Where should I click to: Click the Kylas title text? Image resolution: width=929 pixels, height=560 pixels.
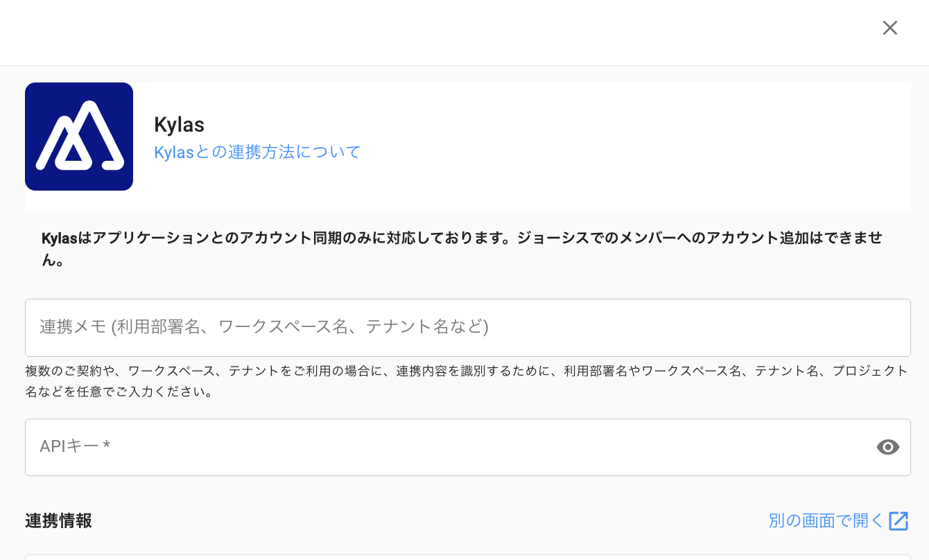pos(179,125)
